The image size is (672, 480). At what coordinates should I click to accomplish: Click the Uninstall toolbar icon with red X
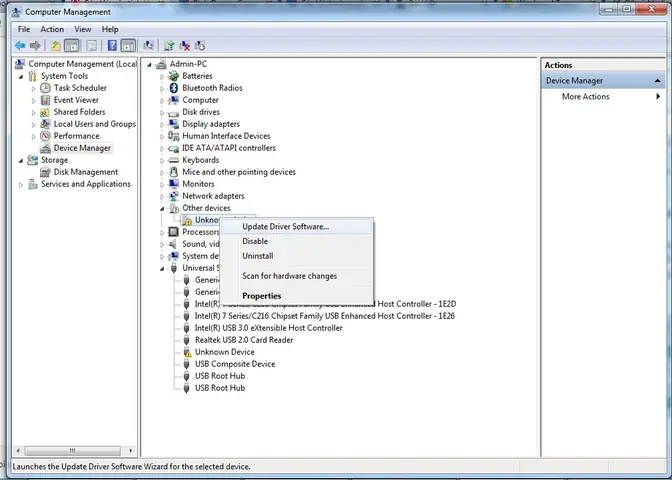click(185, 45)
